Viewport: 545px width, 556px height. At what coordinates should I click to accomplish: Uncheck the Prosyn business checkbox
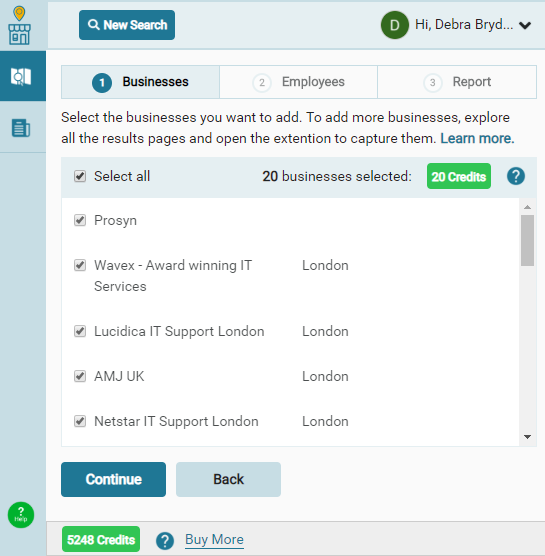(80, 220)
